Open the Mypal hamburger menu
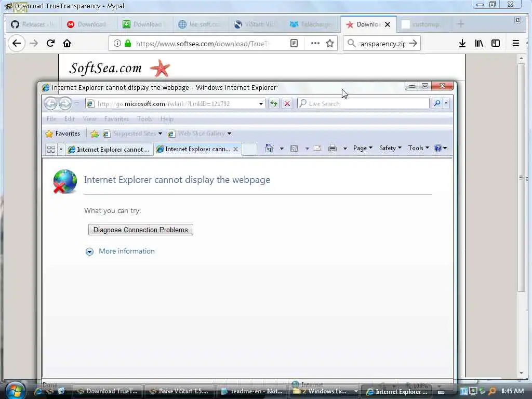 click(x=516, y=43)
